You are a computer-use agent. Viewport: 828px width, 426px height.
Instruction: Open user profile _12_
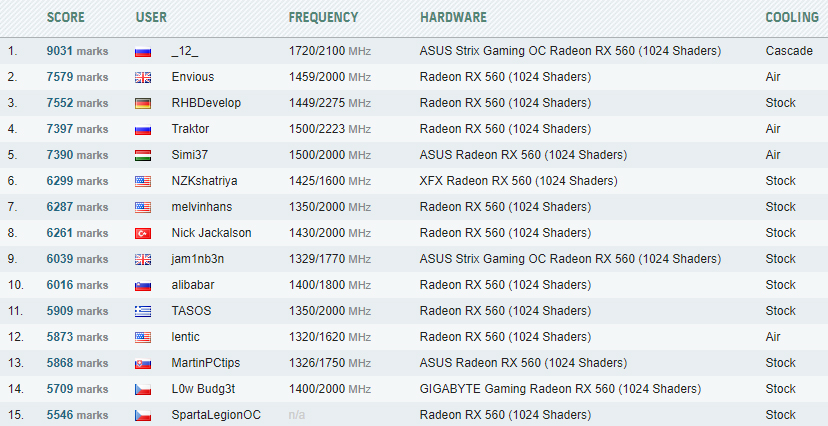pos(185,51)
